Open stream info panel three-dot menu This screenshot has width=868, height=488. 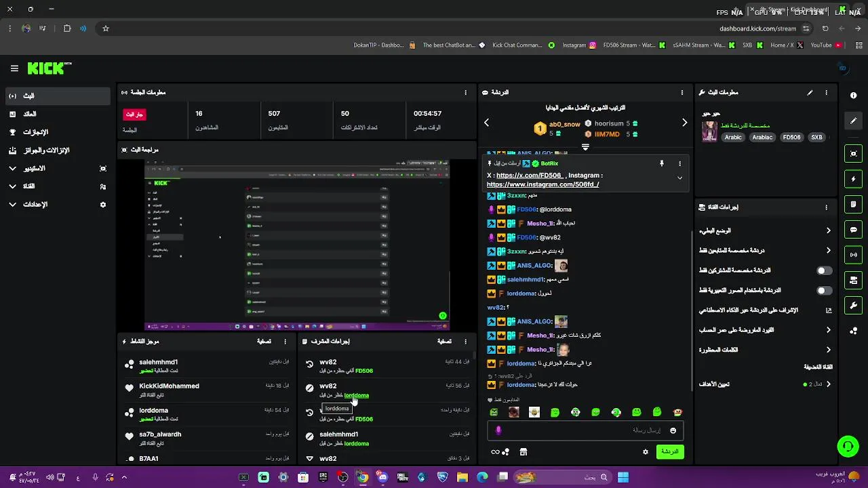coord(826,92)
